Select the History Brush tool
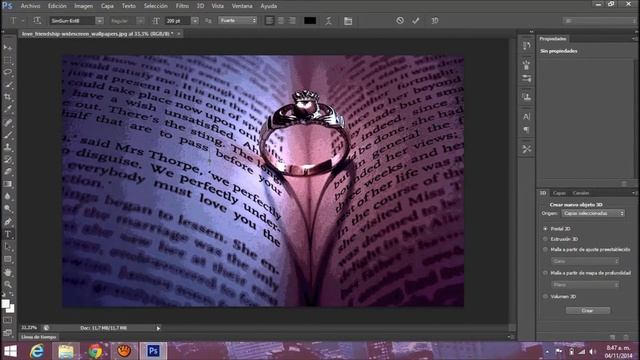This screenshot has height=360, width=640. (8, 159)
